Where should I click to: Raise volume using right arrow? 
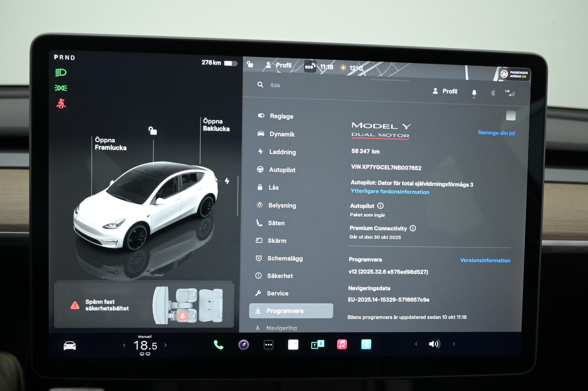click(454, 344)
